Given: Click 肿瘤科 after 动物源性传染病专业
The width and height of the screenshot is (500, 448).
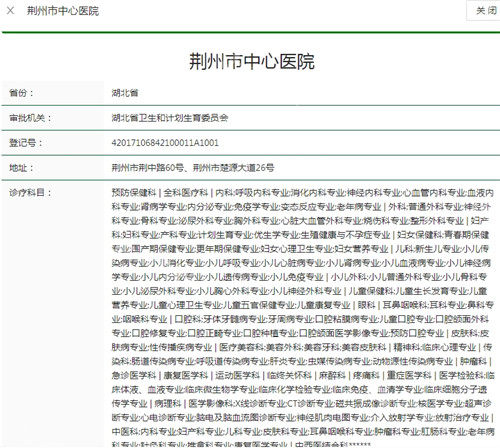Looking at the screenshot, I should 473,361.
